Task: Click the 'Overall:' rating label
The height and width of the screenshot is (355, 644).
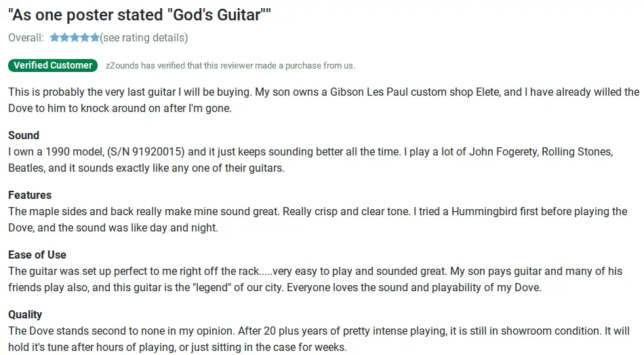Action: pyautogui.click(x=26, y=38)
